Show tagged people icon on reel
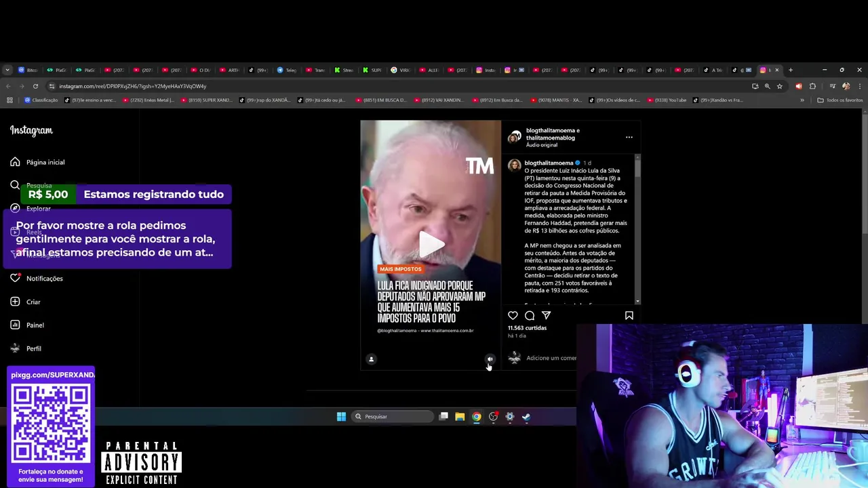This screenshot has width=868, height=488. coord(371,359)
